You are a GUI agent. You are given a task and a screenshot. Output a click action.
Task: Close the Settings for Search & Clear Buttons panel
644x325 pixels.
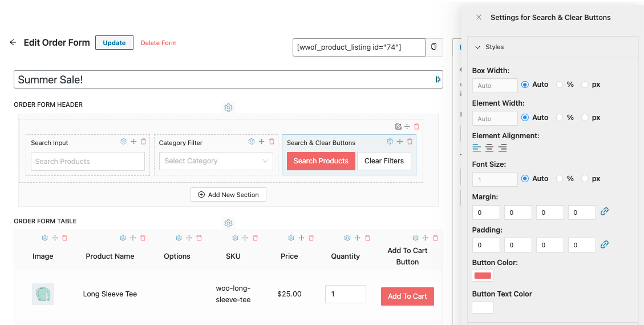479,18
